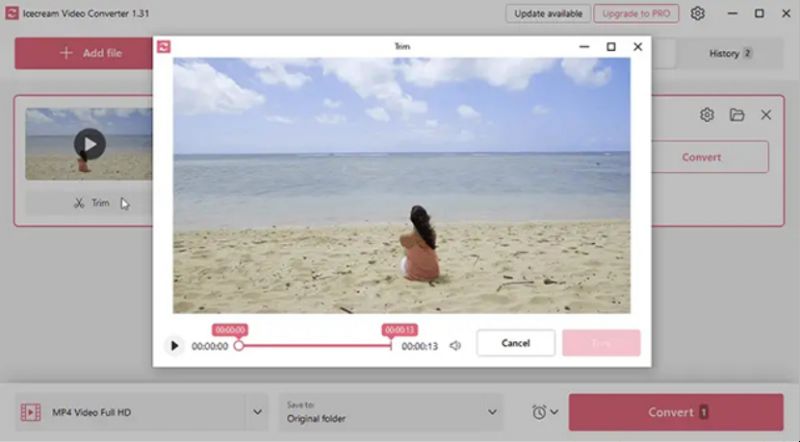800x442 pixels.
Task: Click the Trim dialog app logo icon
Action: tap(164, 47)
